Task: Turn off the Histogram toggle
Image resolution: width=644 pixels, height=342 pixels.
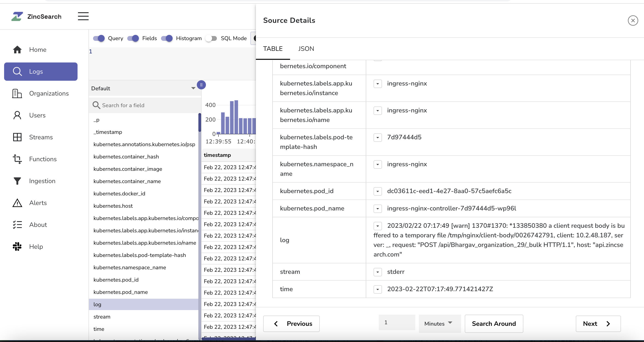Action: coord(167,38)
